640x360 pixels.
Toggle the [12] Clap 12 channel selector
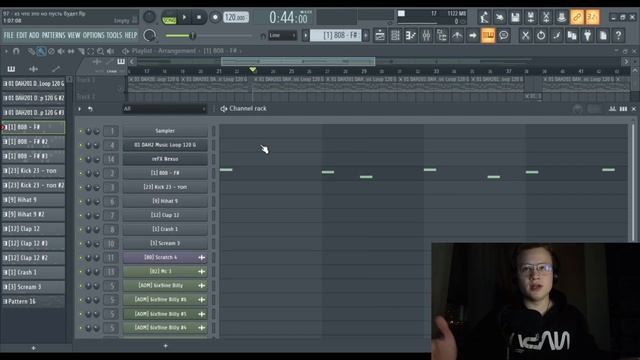tap(213, 215)
